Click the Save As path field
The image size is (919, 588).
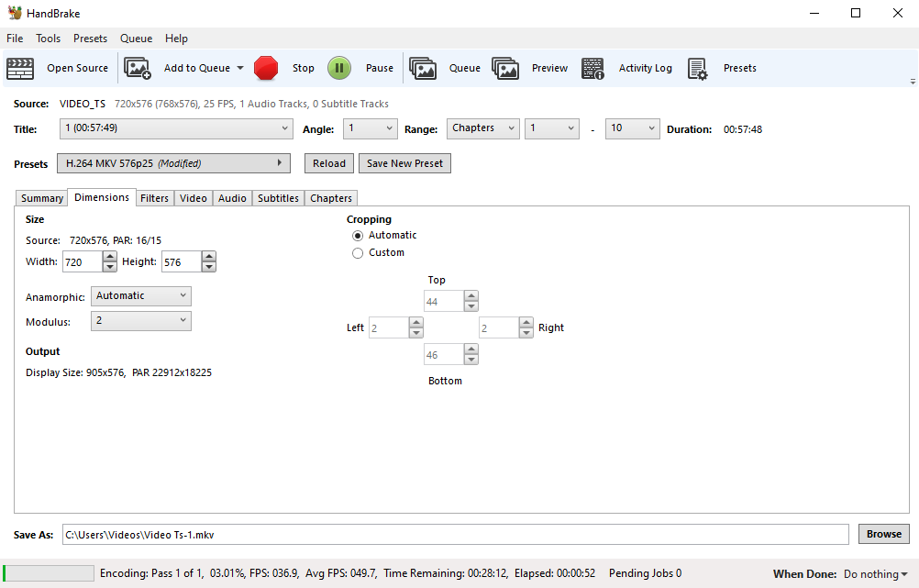point(456,535)
